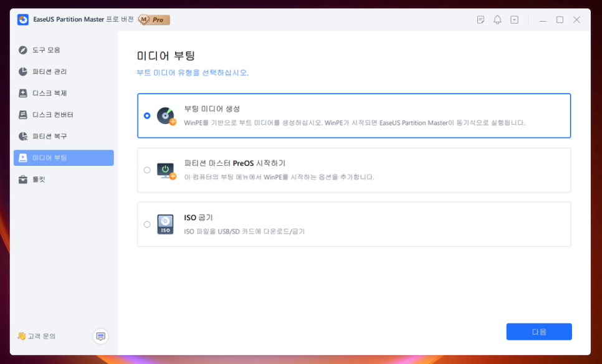Click the 고객 문의 label

(x=42, y=337)
